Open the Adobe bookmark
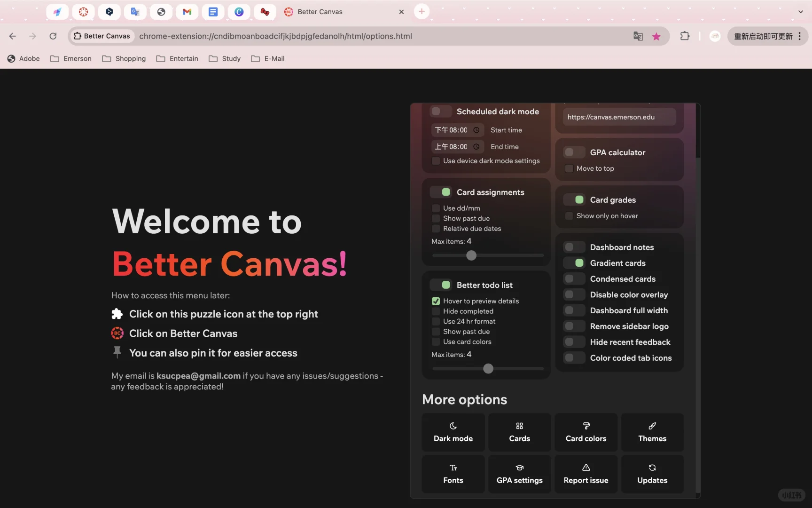Screen dimensions: 812x508 point(23,59)
